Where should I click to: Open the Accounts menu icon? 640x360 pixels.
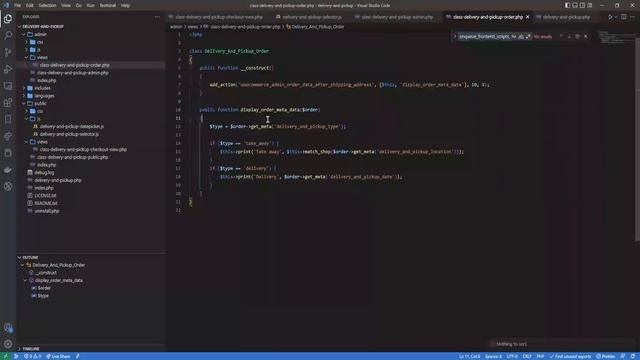tap(8, 327)
